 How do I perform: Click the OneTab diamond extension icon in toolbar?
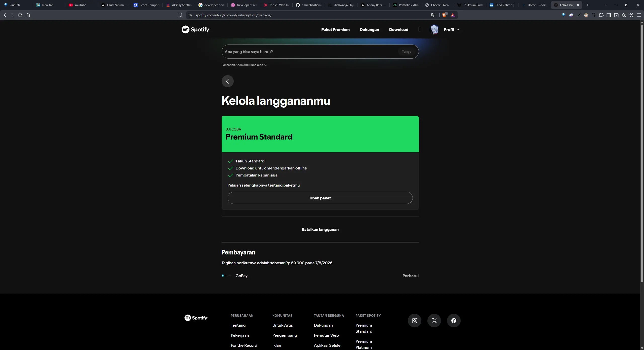coord(563,15)
